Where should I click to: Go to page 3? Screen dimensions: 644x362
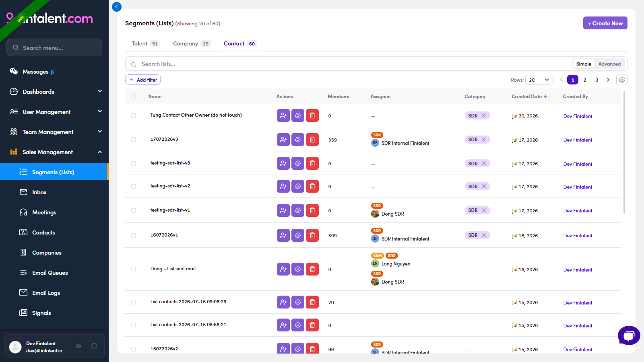click(x=597, y=80)
